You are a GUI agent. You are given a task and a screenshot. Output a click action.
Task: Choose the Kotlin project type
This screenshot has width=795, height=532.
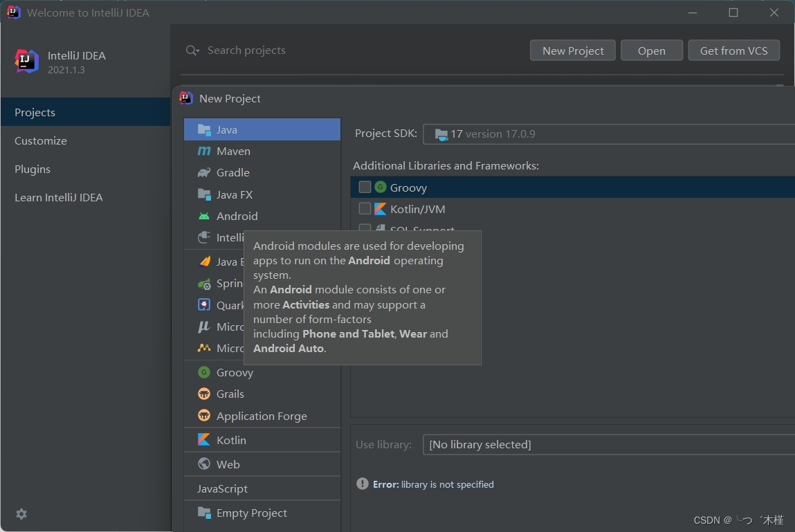point(230,439)
